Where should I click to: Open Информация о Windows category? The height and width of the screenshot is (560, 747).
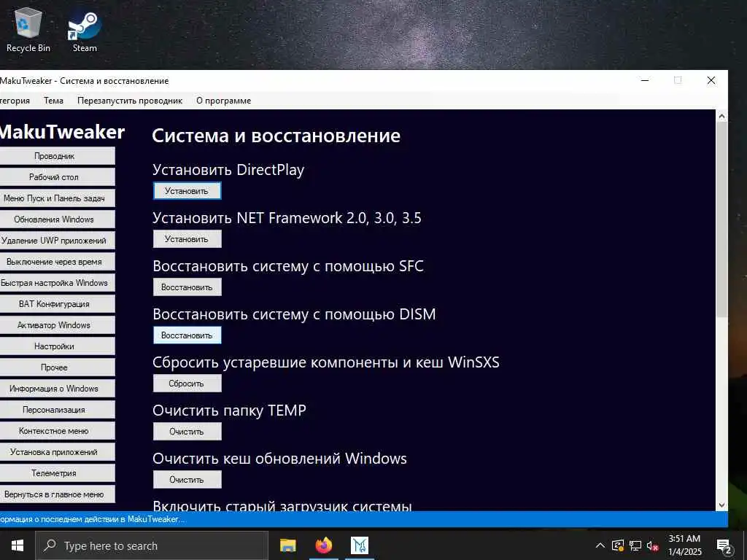tap(57, 389)
